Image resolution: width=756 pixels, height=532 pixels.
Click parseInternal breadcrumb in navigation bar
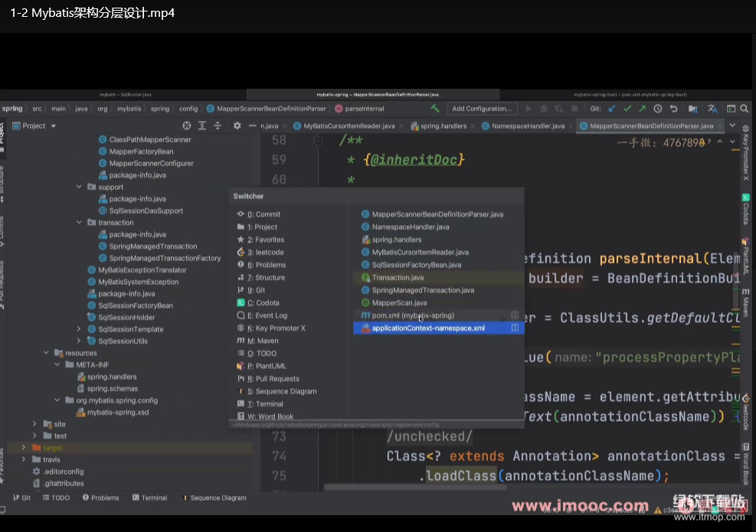[x=359, y=109]
